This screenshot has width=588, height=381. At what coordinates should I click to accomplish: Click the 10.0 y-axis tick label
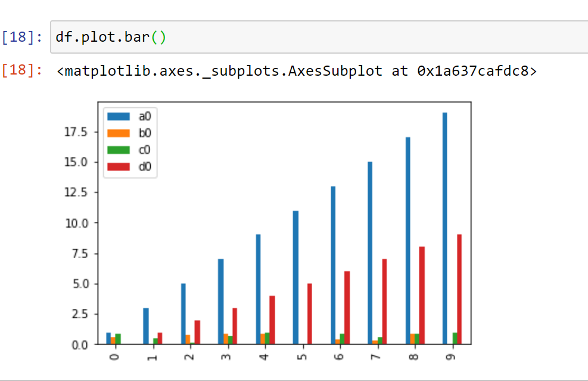76,223
